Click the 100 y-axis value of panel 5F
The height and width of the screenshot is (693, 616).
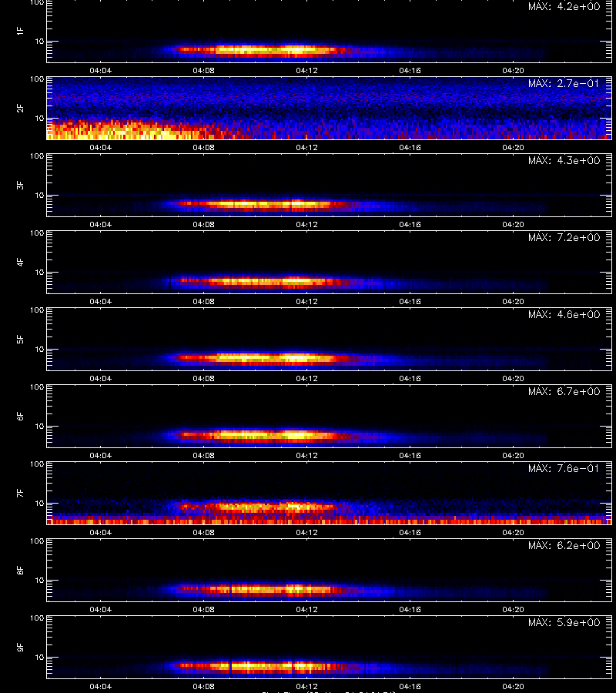(x=37, y=310)
